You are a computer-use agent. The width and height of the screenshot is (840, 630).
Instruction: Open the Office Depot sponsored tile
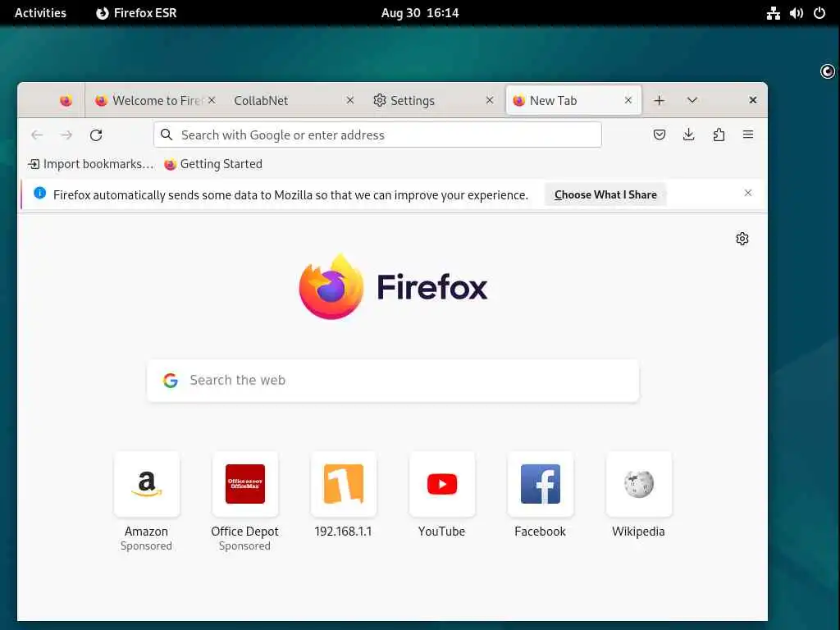coord(244,484)
